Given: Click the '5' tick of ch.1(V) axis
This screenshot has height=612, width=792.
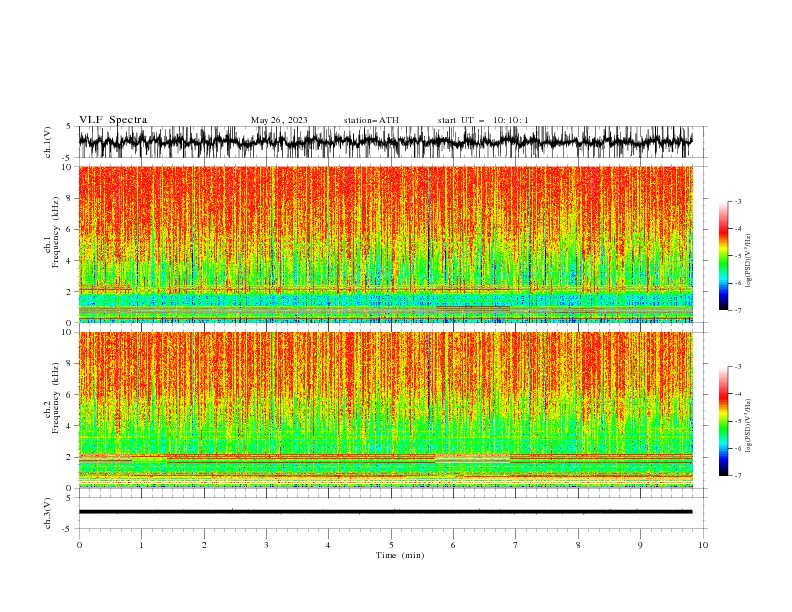Looking at the screenshot, I should pyautogui.click(x=69, y=126).
